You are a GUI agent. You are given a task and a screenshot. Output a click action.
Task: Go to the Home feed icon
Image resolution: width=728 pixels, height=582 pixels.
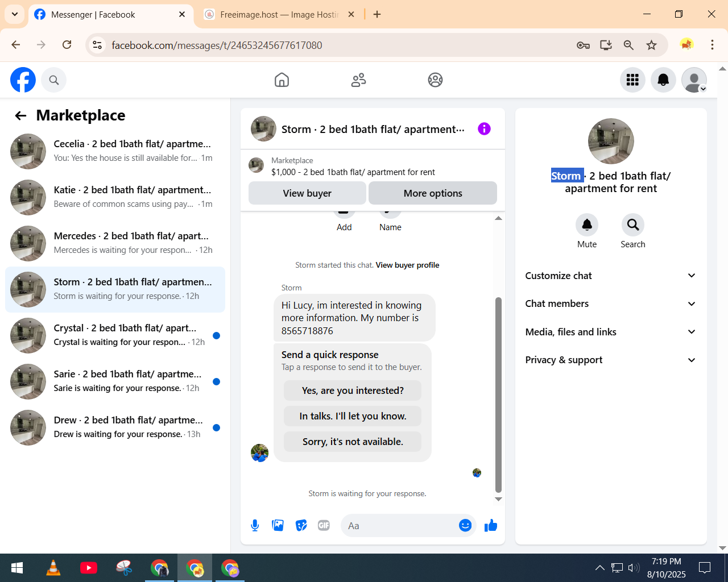click(282, 80)
